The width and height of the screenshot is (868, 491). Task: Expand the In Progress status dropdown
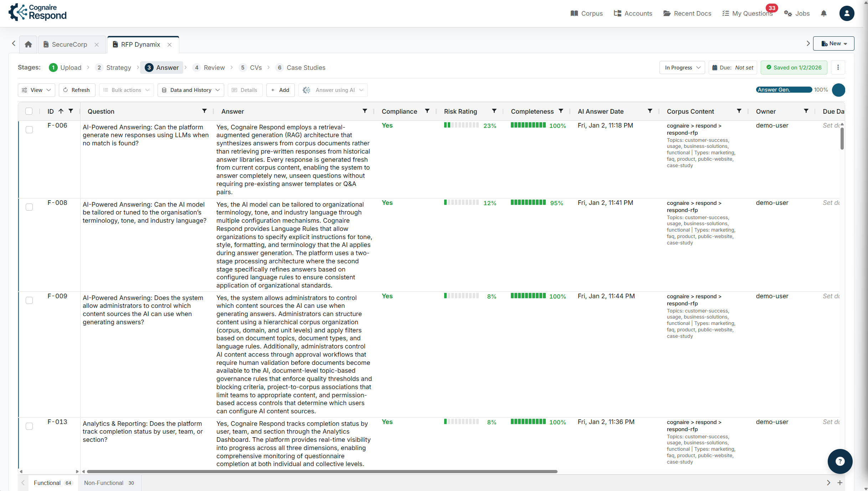[x=682, y=67]
